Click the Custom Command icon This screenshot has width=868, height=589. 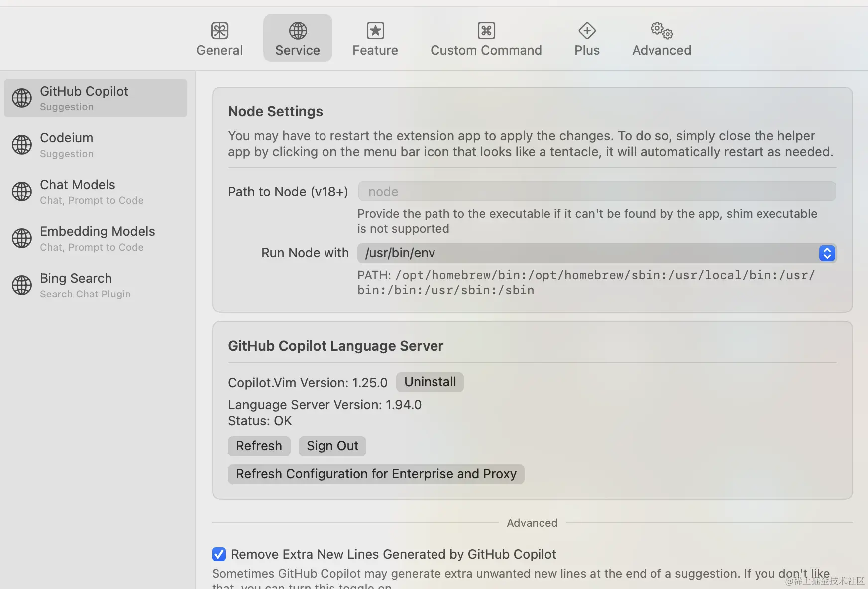(x=486, y=31)
